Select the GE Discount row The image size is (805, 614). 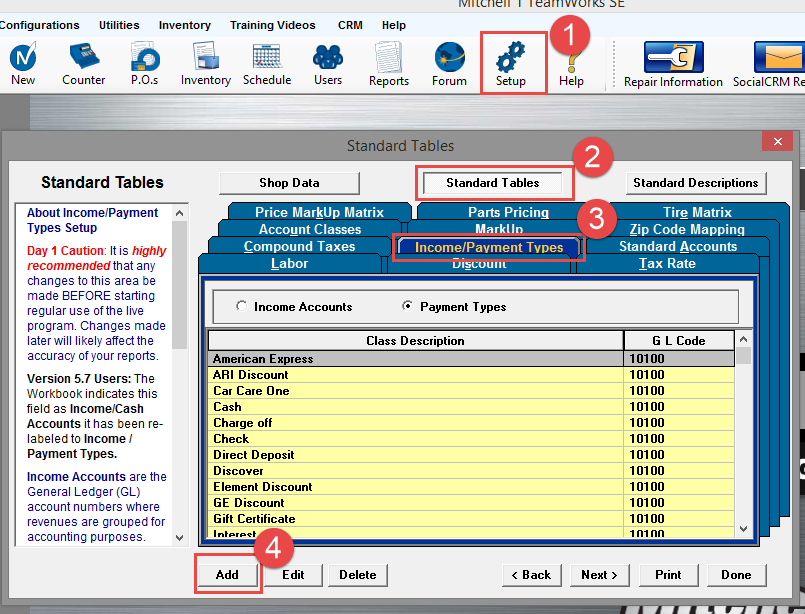click(471, 502)
